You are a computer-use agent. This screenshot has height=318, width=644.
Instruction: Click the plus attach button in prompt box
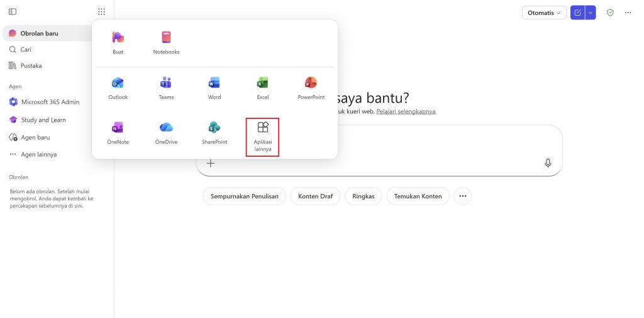tap(210, 163)
